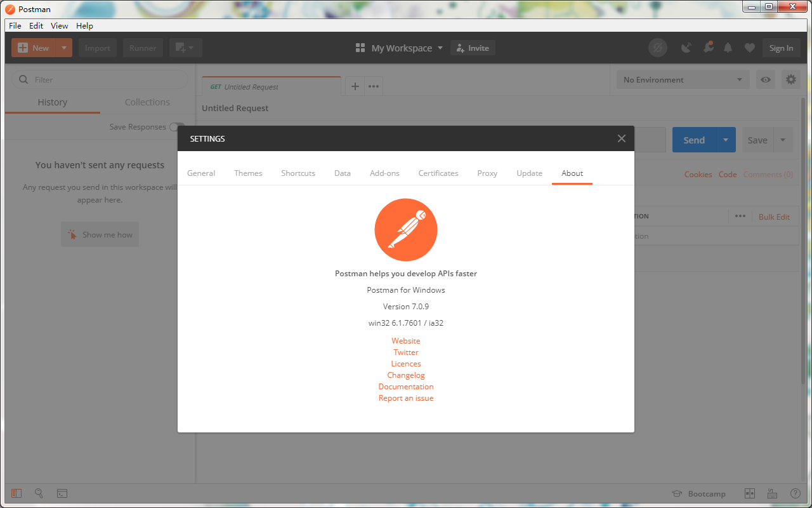Viewport: 812px width, 508px height.
Task: Open the File menu
Action: [15, 26]
